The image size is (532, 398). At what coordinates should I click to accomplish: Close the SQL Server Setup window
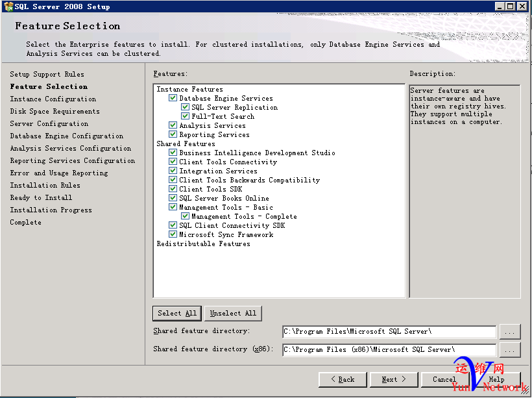(522, 6)
